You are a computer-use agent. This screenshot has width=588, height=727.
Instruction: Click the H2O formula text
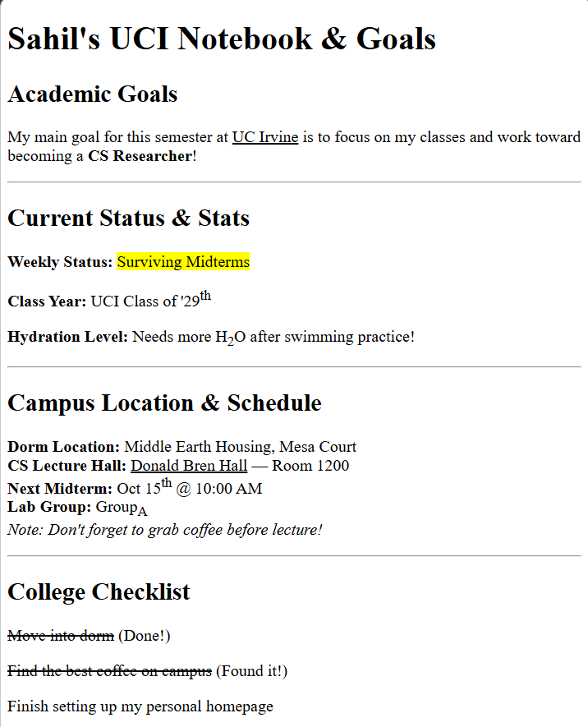point(231,338)
